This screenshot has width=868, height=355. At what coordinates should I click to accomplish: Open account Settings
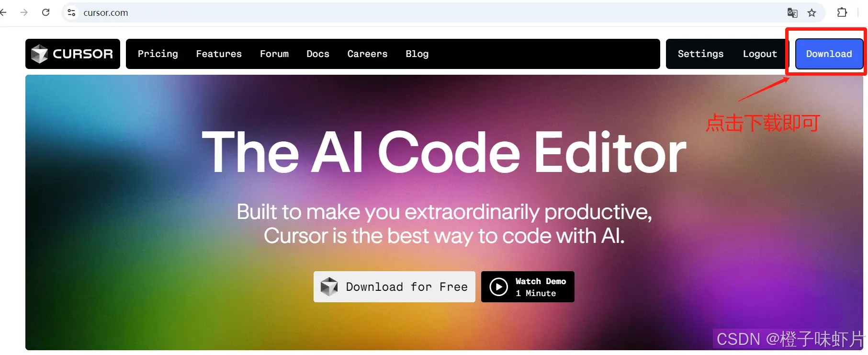(700, 54)
